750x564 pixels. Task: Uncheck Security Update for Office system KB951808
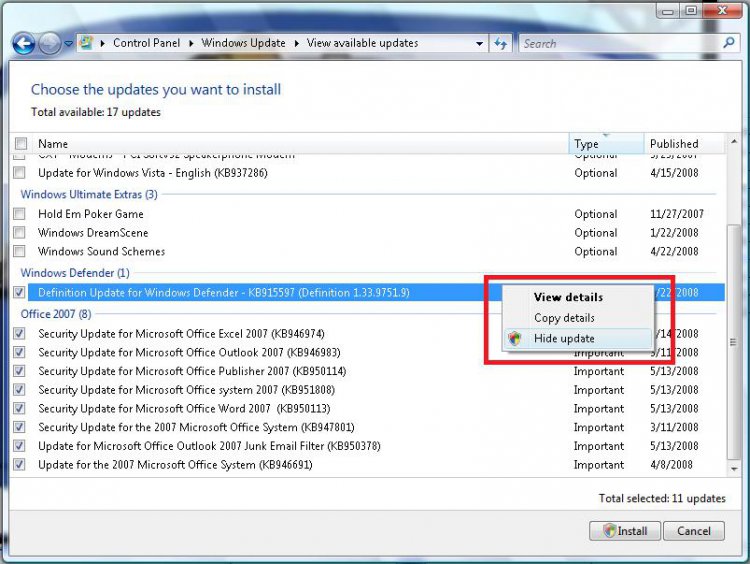click(19, 390)
